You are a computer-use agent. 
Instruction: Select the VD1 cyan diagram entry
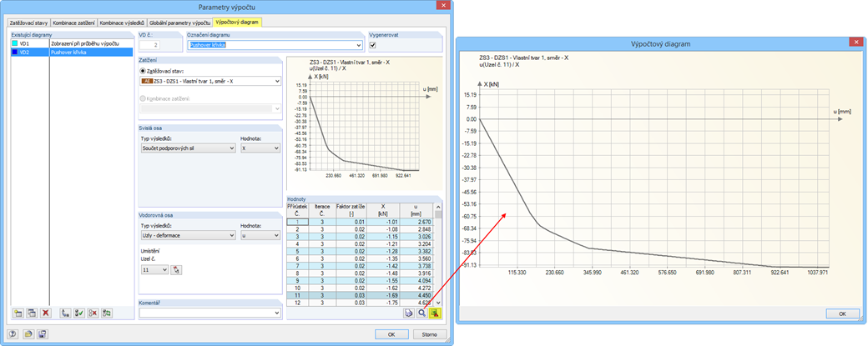pos(72,43)
